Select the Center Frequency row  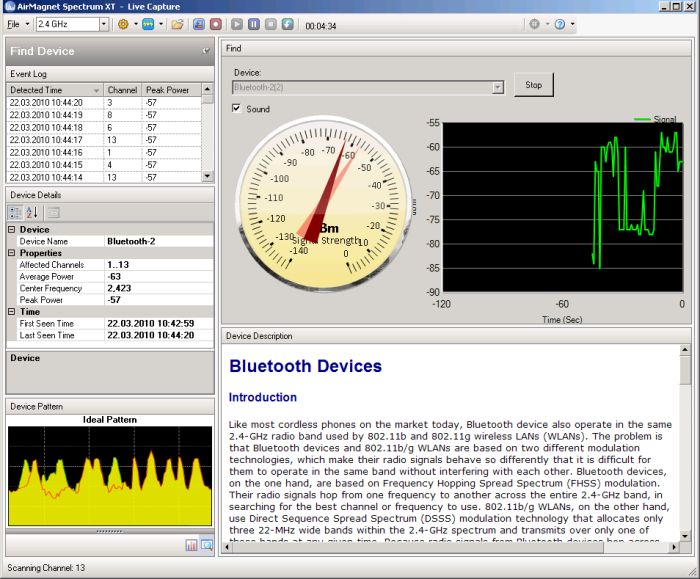(114, 288)
